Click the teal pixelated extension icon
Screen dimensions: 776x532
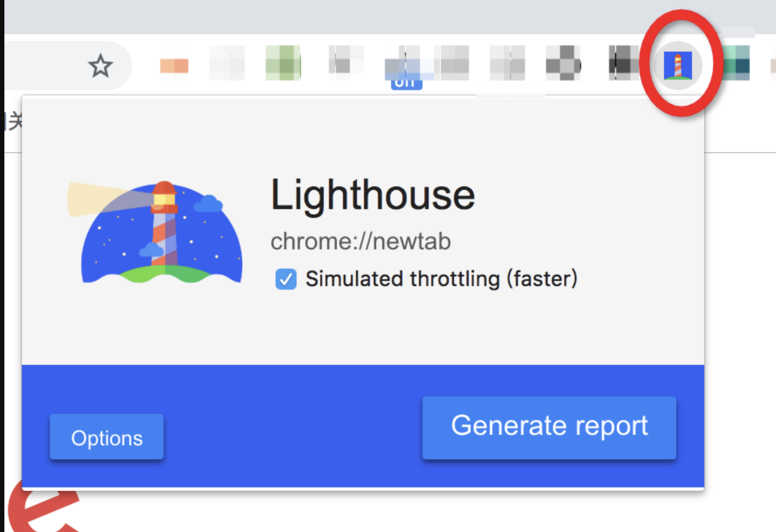[737, 63]
